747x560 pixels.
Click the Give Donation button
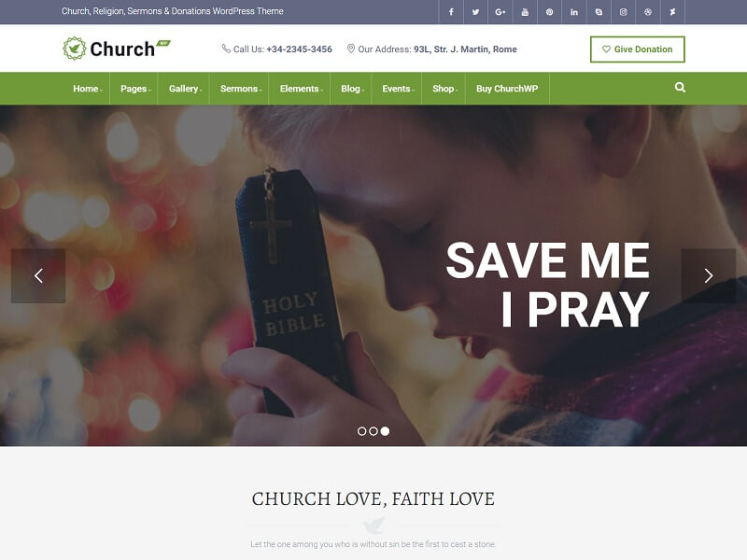pyautogui.click(x=637, y=49)
